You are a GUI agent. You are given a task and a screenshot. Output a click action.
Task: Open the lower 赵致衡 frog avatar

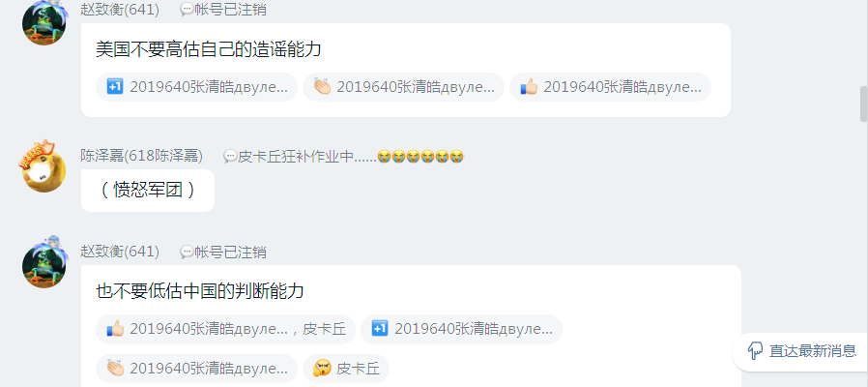pyautogui.click(x=43, y=263)
